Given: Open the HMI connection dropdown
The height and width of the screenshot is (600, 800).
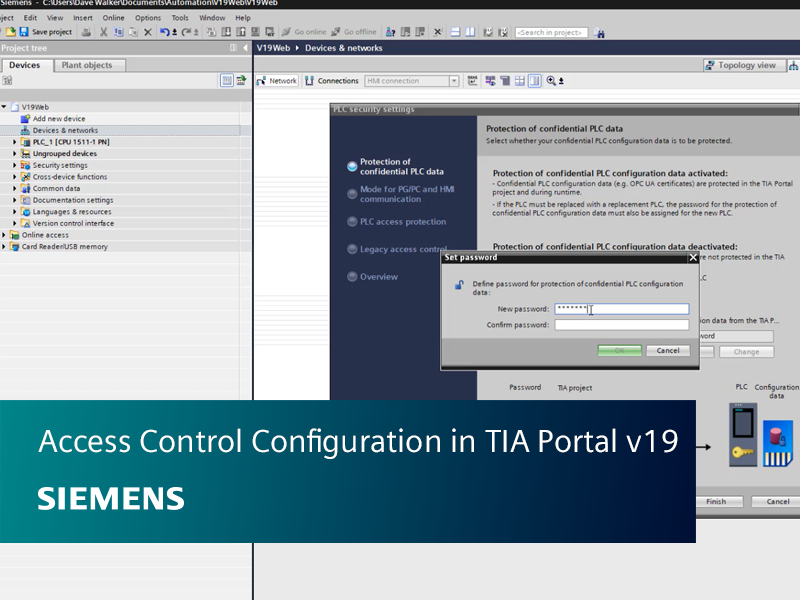Looking at the screenshot, I should [453, 80].
